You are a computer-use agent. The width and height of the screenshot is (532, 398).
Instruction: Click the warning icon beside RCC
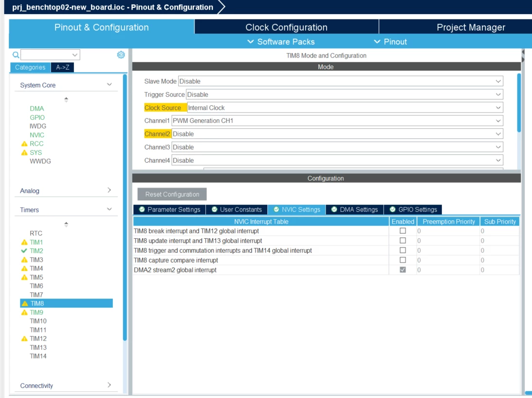click(x=24, y=144)
